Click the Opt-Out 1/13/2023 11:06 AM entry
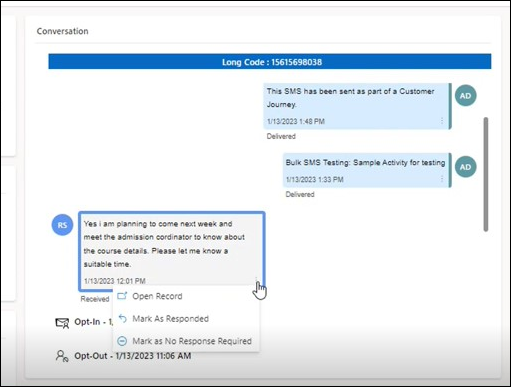 coord(133,356)
